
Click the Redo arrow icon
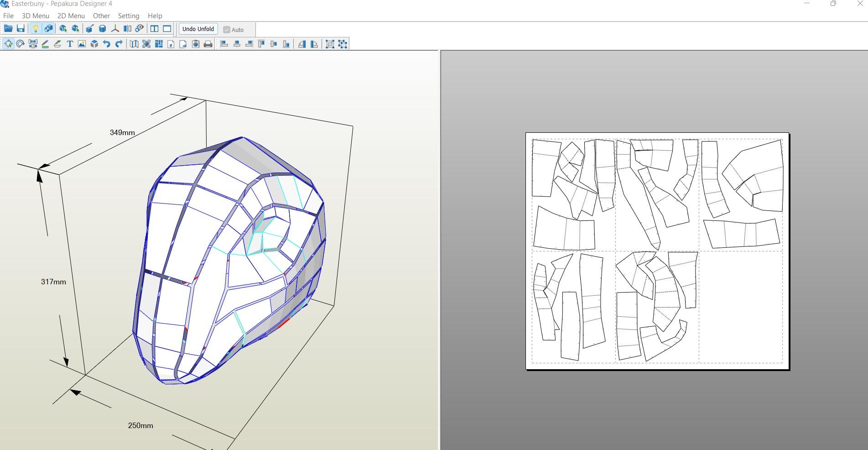[x=119, y=44]
